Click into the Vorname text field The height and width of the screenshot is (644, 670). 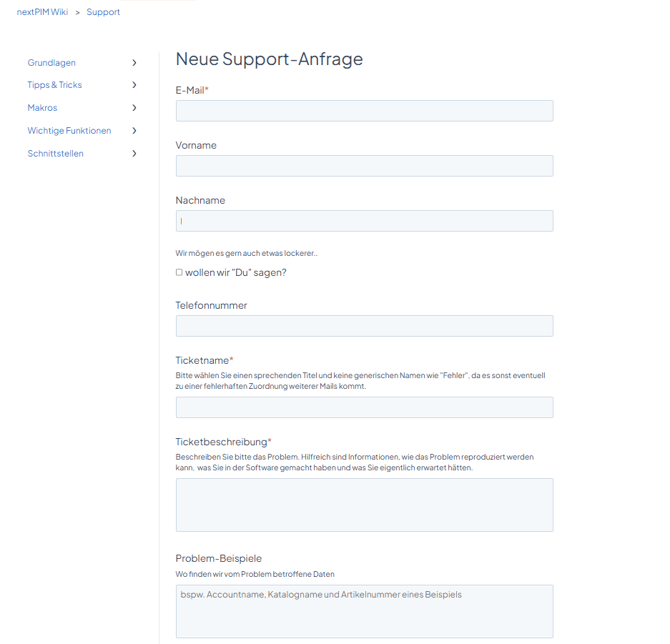[x=364, y=166]
